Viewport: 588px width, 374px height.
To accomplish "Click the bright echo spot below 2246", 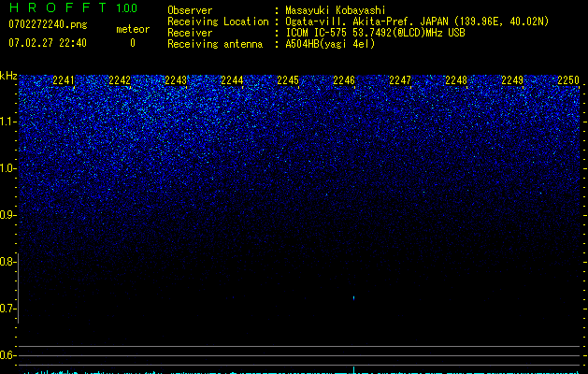I will [x=353, y=298].
